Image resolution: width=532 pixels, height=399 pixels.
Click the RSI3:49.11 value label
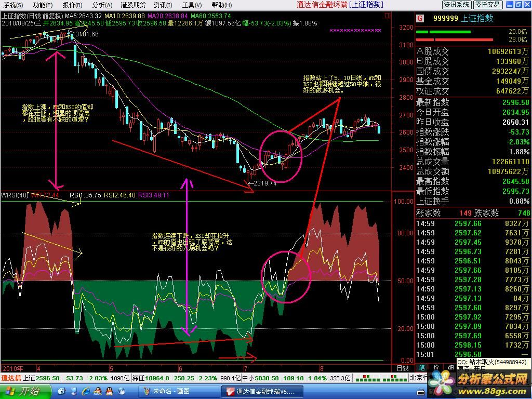(x=154, y=195)
